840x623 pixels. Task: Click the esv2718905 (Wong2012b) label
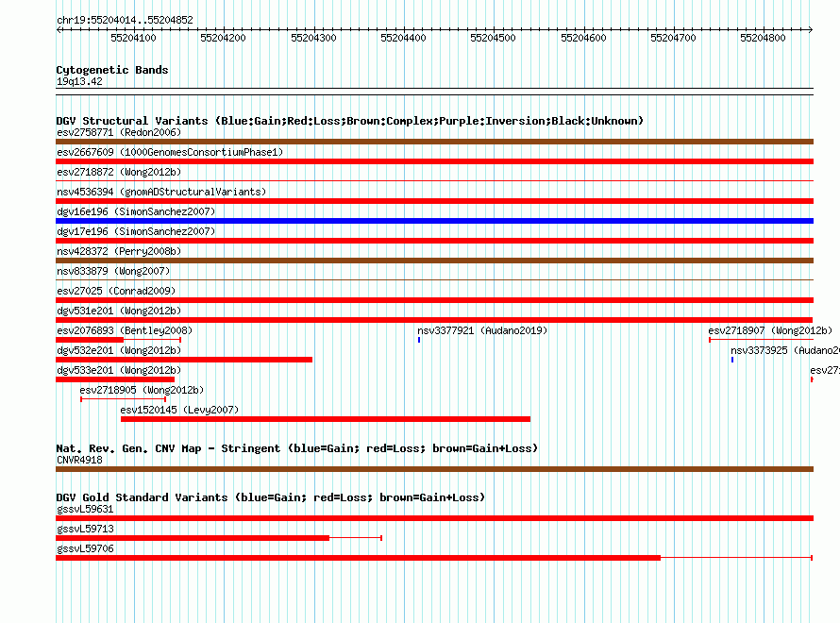(x=142, y=390)
